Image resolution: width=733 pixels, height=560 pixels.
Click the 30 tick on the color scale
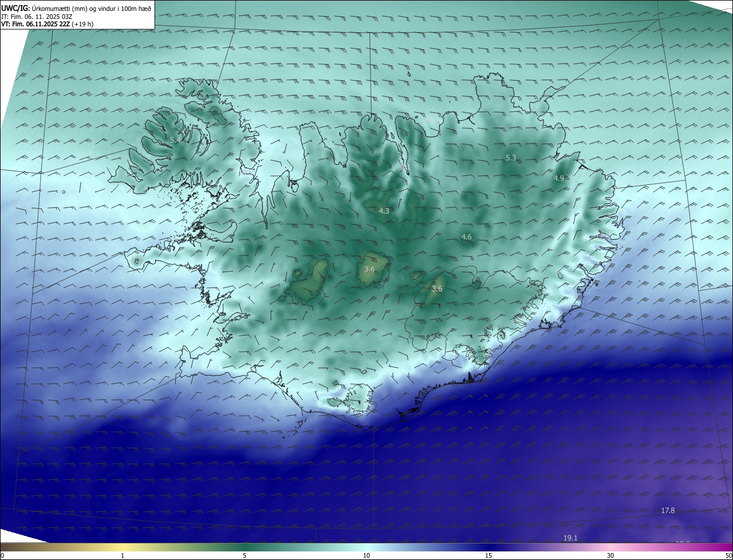(x=610, y=555)
